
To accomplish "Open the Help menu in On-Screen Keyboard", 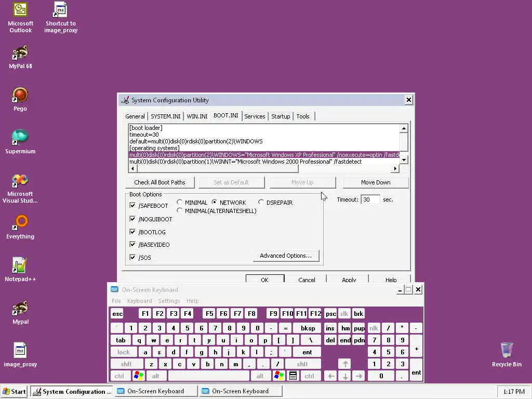I will coord(192,301).
